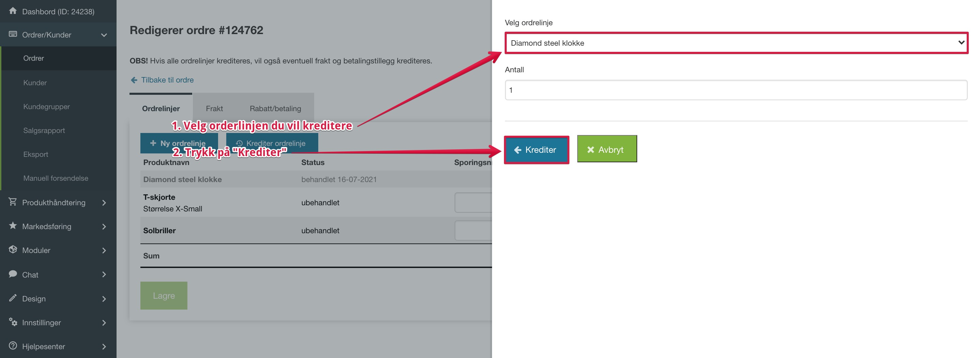Cancel with the Avbryt button
Viewport: 980px width, 358px height.
pyautogui.click(x=607, y=149)
